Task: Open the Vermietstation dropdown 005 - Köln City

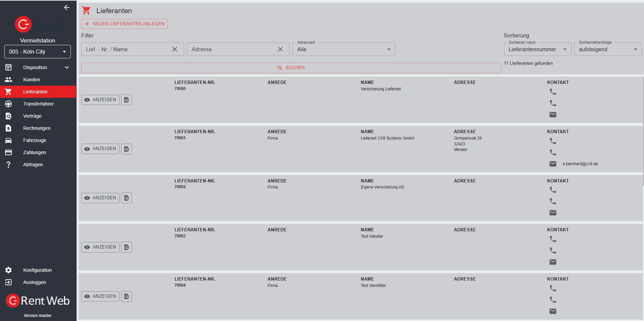Action: (37, 52)
